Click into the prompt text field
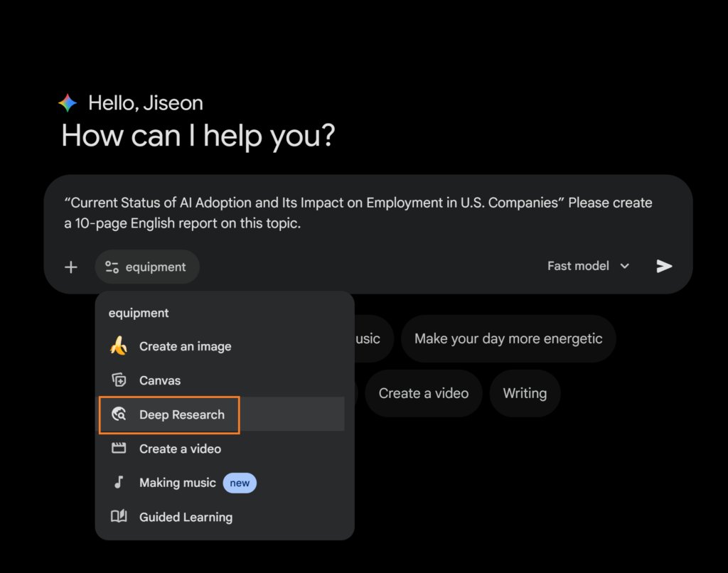Screen dimensions: 728x573 click(358, 213)
